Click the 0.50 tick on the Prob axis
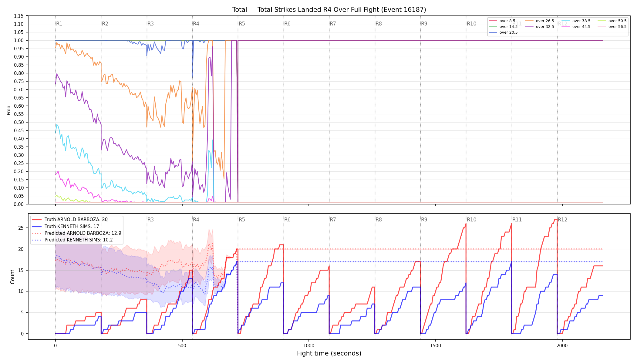This screenshot has height=364, width=637. [x=19, y=122]
